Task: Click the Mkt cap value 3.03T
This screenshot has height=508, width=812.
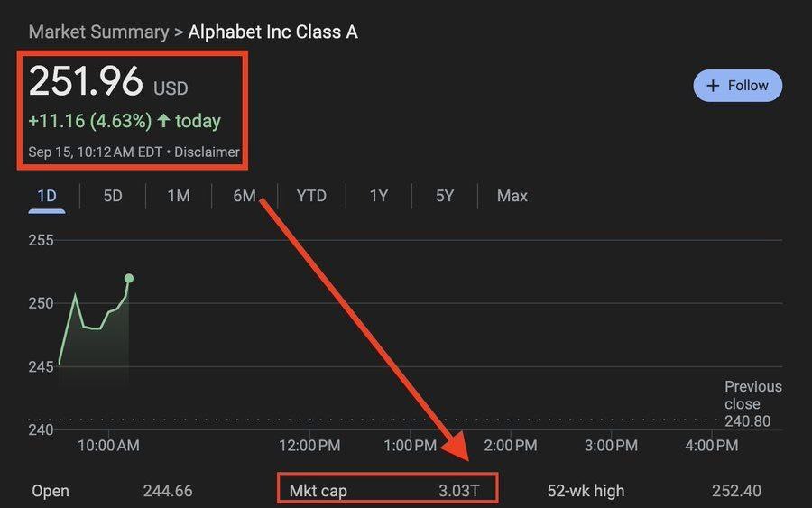Action: (x=459, y=491)
